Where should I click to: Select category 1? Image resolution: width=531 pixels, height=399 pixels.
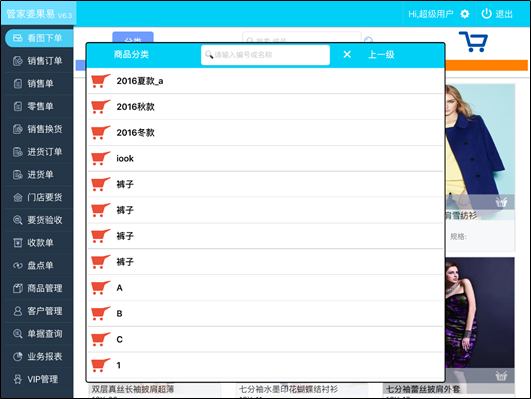tap(266, 365)
